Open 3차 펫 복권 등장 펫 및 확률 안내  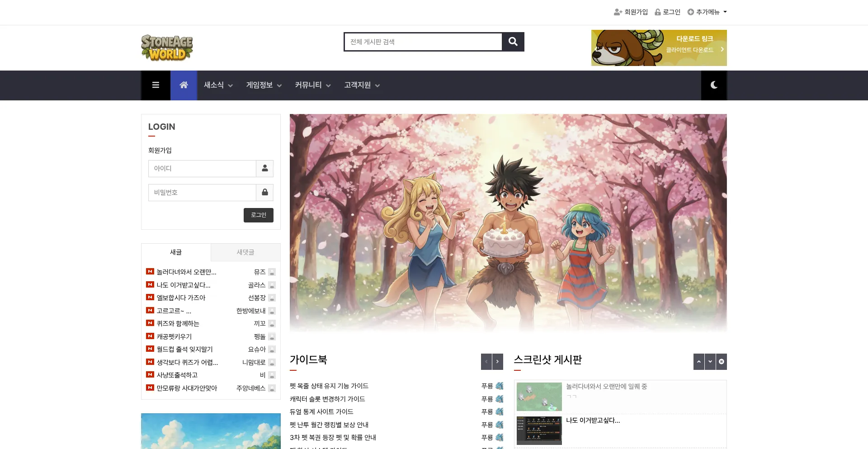tap(333, 438)
